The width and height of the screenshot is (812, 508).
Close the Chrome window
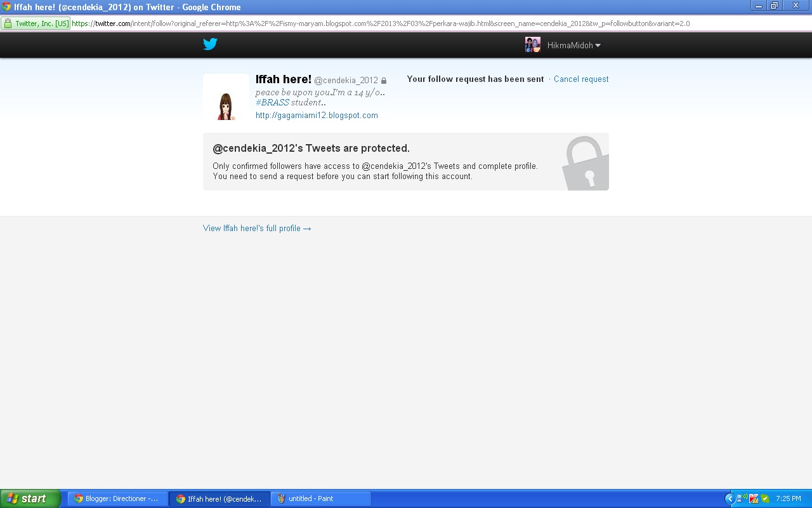[796, 6]
